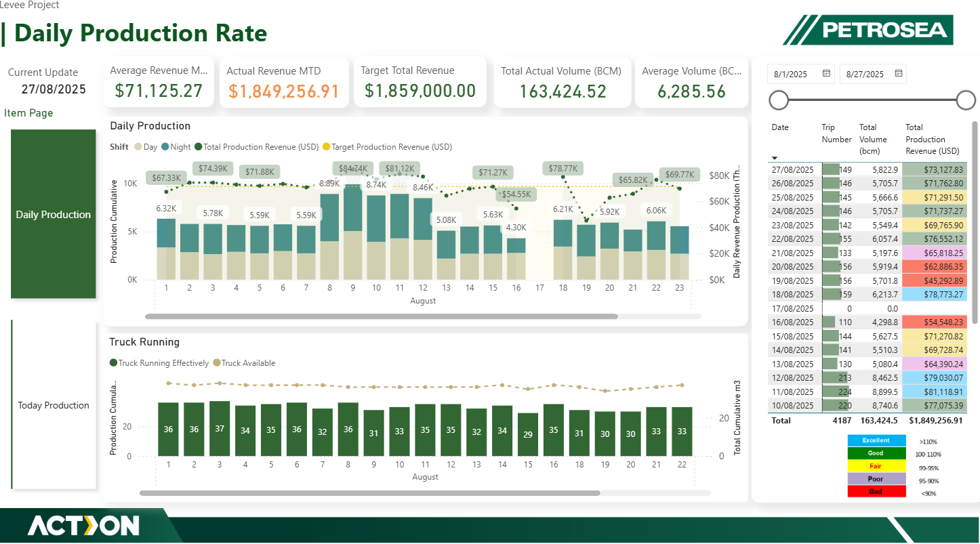980x544 pixels.
Task: Toggle Night shift in chart legend
Action: [176, 146]
